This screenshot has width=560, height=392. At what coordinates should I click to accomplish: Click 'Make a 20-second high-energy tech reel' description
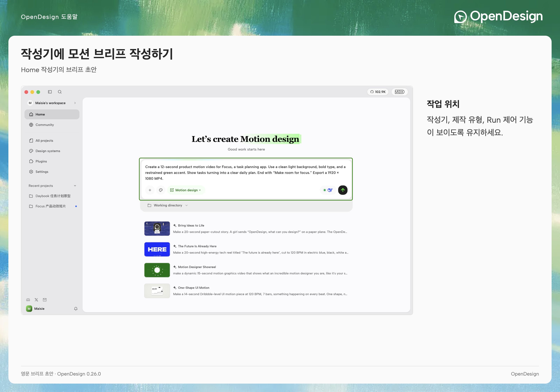pos(261,253)
